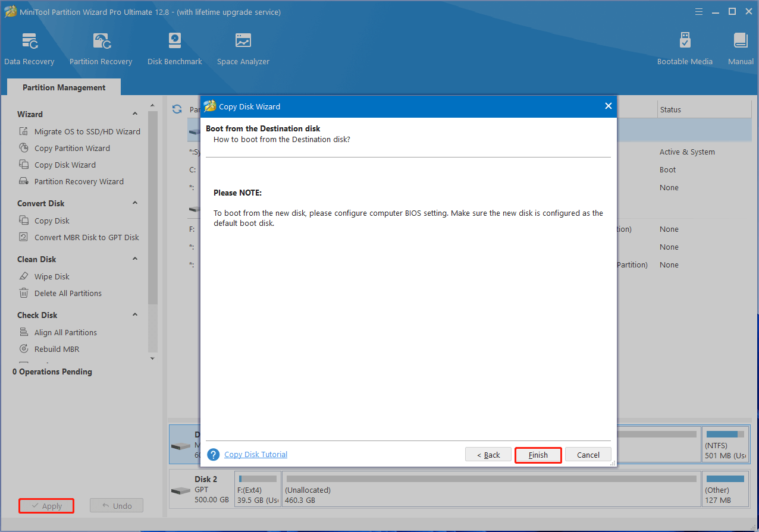Open the Copy Disk Tutorial link
This screenshot has height=532, width=759.
click(256, 455)
